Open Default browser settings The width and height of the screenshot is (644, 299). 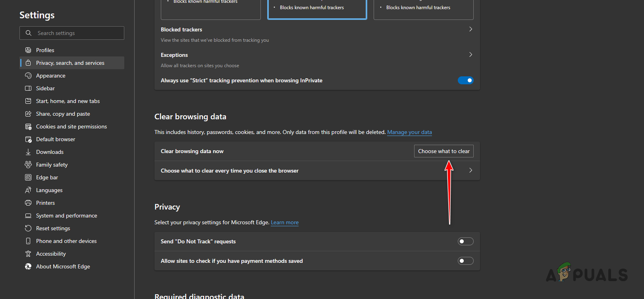point(72,139)
